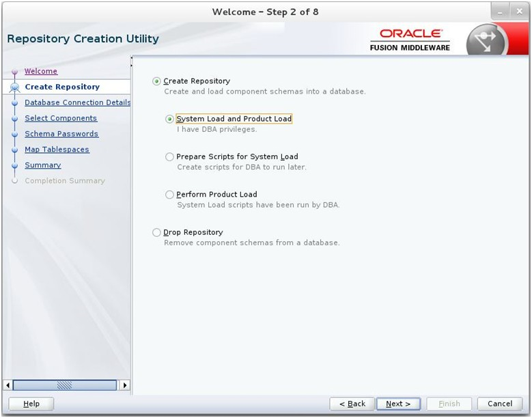Collapse the sidebar using splitter arrows
532x418 pixels.
131,61
